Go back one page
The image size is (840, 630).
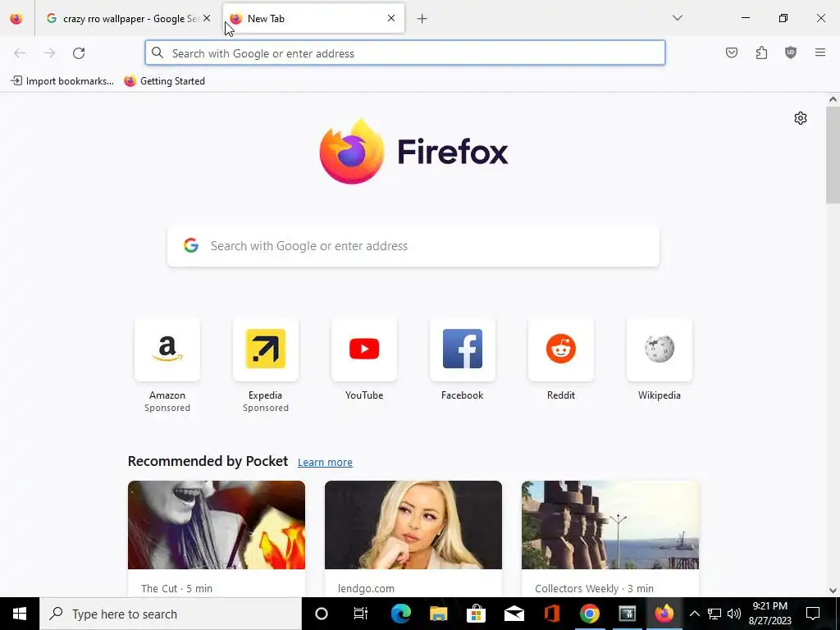[x=20, y=52]
